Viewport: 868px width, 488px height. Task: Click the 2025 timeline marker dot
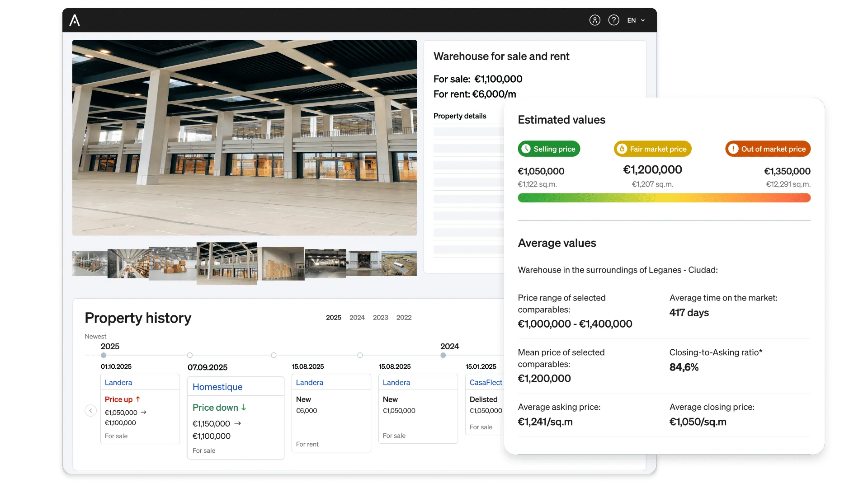(x=104, y=355)
